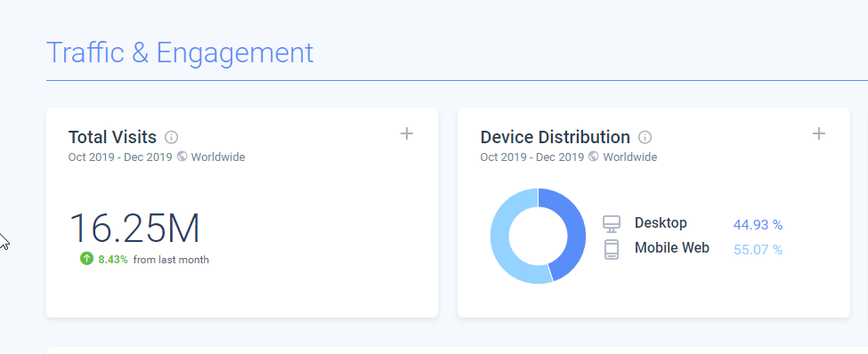
Task: Click the Mobile Web phone icon
Action: click(x=611, y=249)
